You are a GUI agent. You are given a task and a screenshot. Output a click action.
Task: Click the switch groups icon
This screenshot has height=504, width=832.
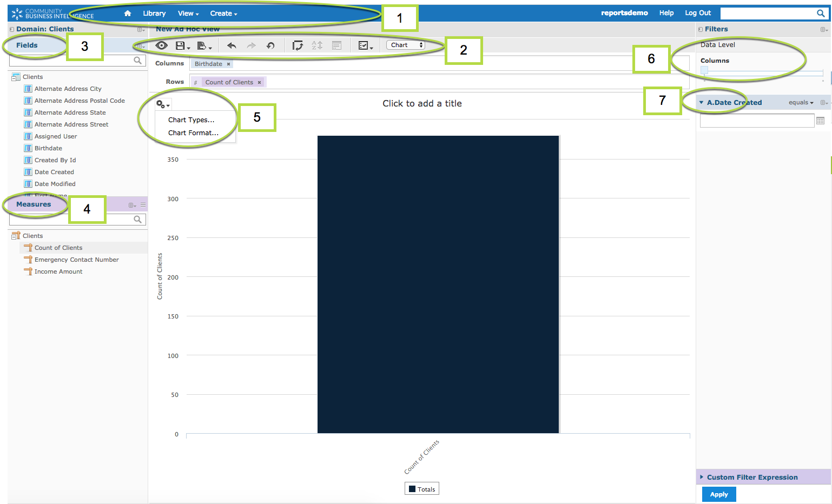tap(297, 45)
